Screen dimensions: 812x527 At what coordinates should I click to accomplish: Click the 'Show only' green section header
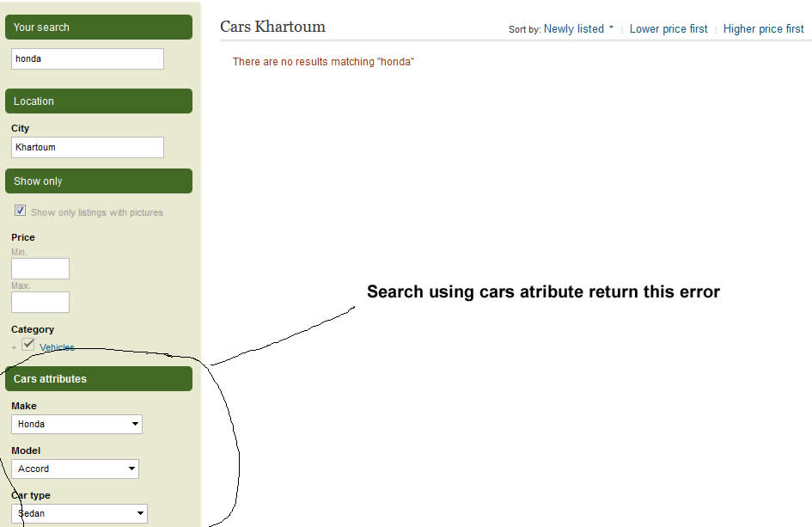[x=99, y=181]
